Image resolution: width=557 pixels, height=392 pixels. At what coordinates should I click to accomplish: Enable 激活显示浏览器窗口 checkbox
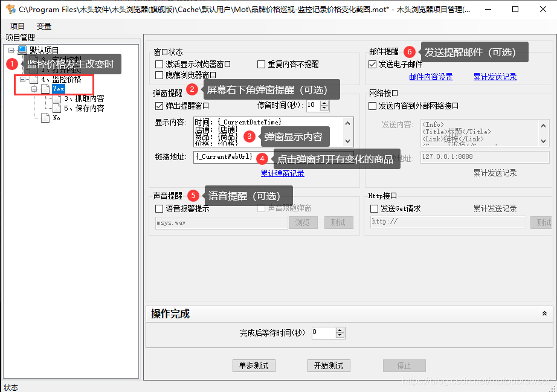(159, 64)
